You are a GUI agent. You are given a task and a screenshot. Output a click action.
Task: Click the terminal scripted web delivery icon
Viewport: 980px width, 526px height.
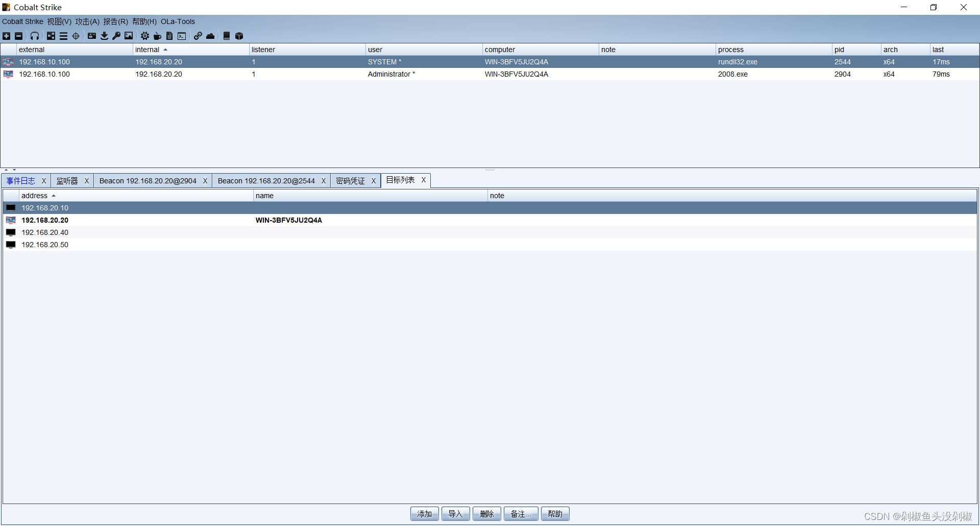coord(182,36)
